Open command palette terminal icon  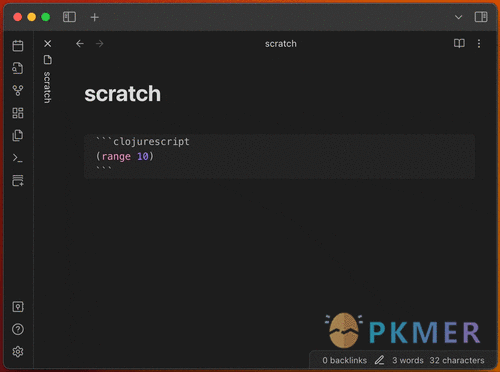pyautogui.click(x=18, y=158)
